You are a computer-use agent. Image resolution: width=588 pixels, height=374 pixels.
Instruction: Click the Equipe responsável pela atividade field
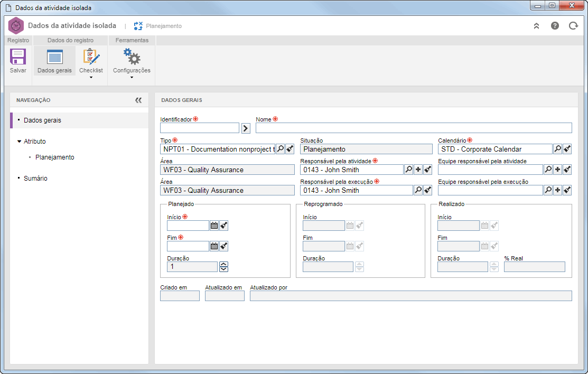pos(490,170)
